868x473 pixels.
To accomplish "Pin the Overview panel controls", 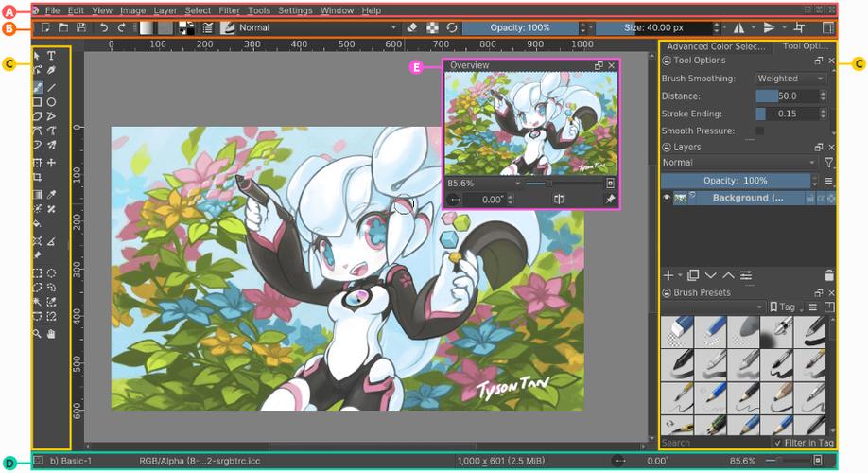I will tap(610, 200).
